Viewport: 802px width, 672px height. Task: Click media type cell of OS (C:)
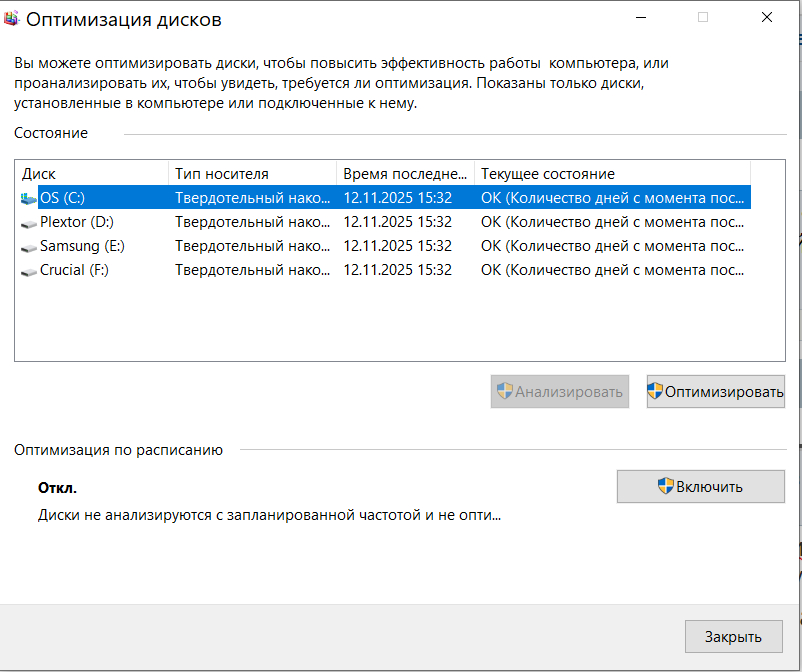tap(253, 198)
